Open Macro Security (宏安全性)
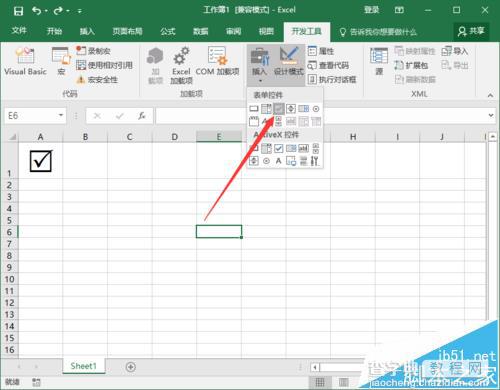The width and height of the screenshot is (500, 390). (97, 80)
